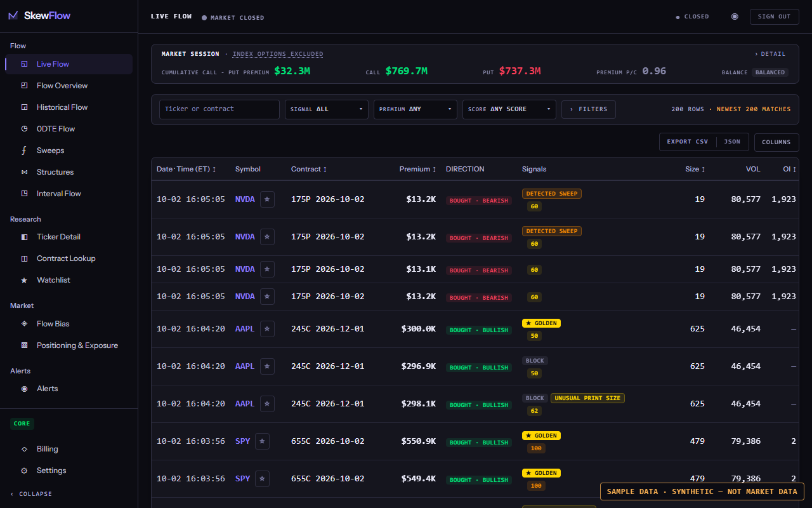Image resolution: width=812 pixels, height=508 pixels.
Task: Focus the Ticker or contract field
Action: (x=219, y=109)
